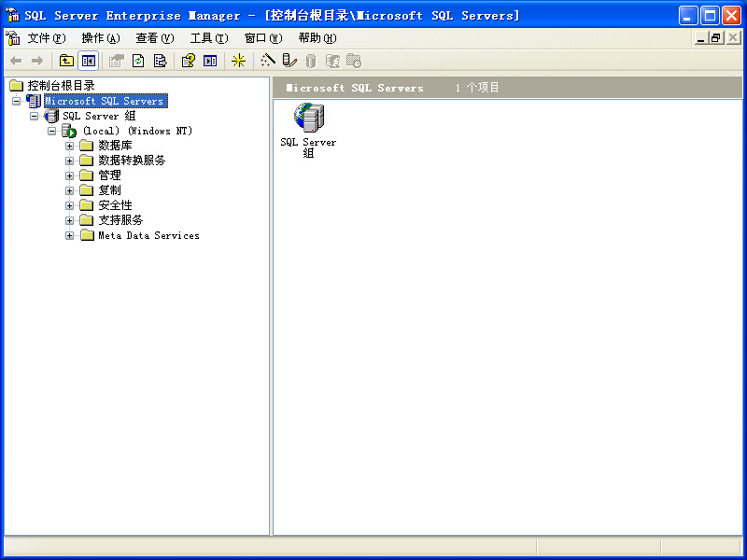The image size is (747, 560).
Task: Select the 安全性 folder label
Action: (115, 205)
